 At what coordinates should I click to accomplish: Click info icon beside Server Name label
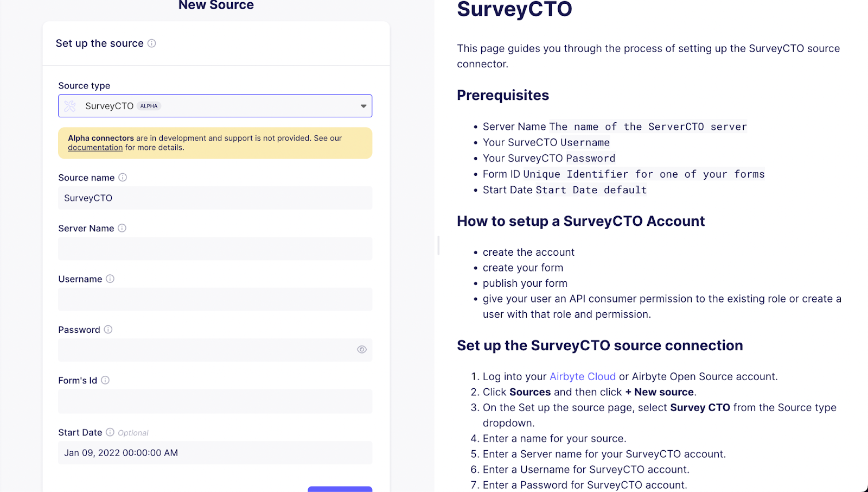tap(122, 228)
